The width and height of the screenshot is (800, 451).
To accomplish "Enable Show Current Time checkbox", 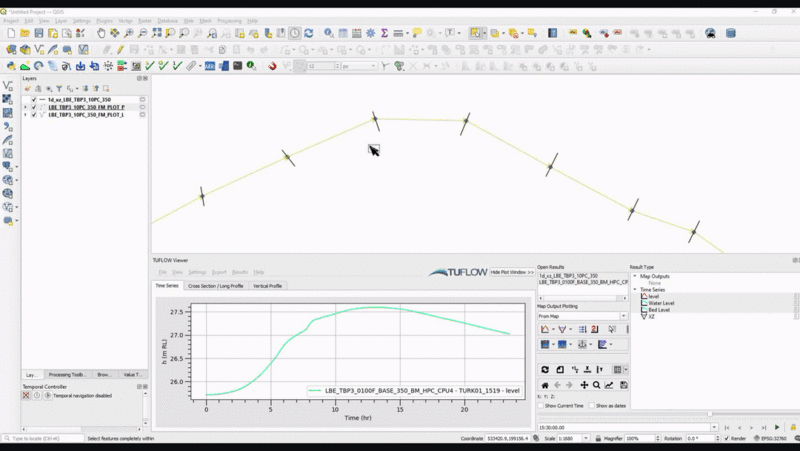I will point(541,406).
